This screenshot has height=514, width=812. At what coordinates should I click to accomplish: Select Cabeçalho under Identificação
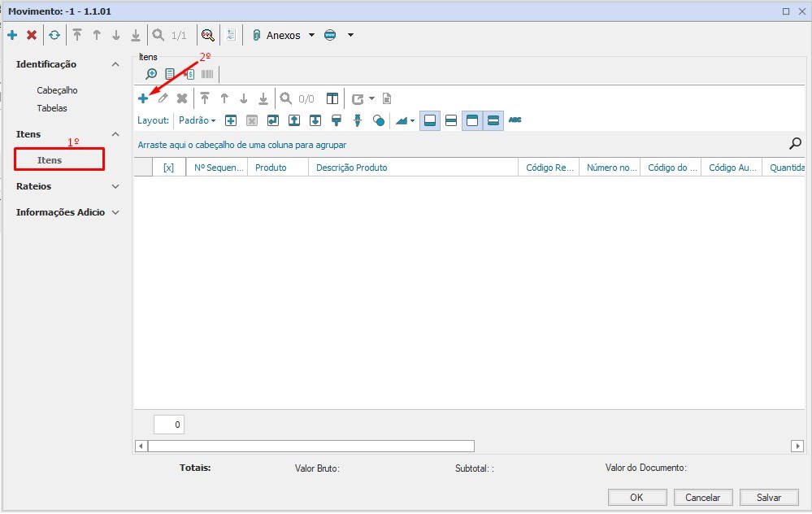click(56, 89)
